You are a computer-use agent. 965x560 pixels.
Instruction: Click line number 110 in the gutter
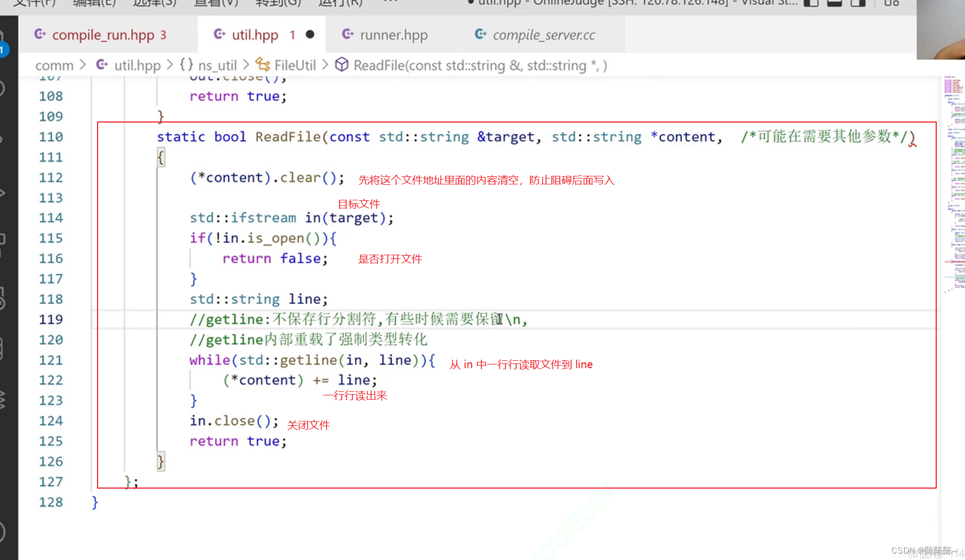pyautogui.click(x=51, y=137)
